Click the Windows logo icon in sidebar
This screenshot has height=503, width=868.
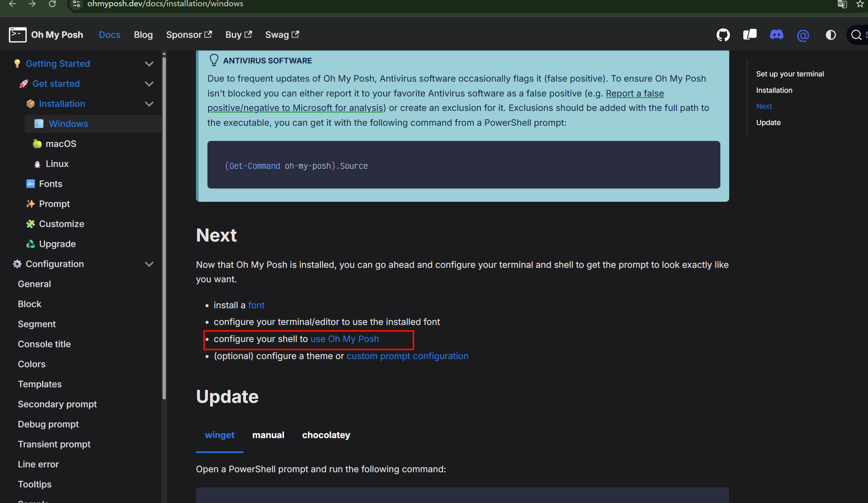[39, 124]
